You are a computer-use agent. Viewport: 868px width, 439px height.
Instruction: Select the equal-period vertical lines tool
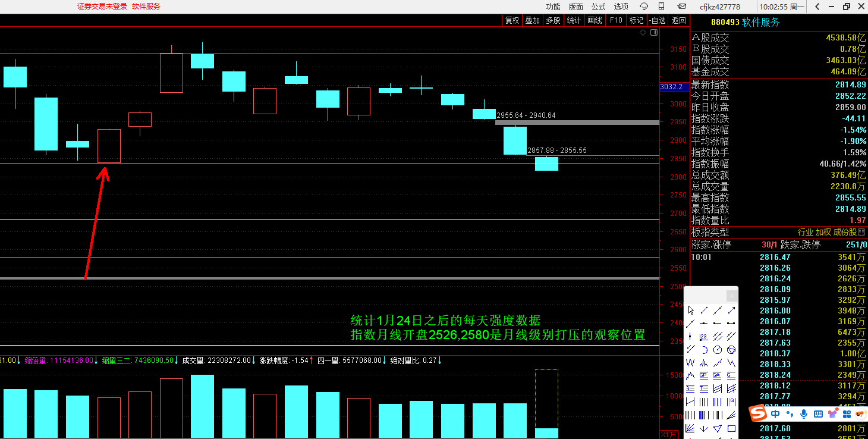pyautogui.click(x=704, y=402)
